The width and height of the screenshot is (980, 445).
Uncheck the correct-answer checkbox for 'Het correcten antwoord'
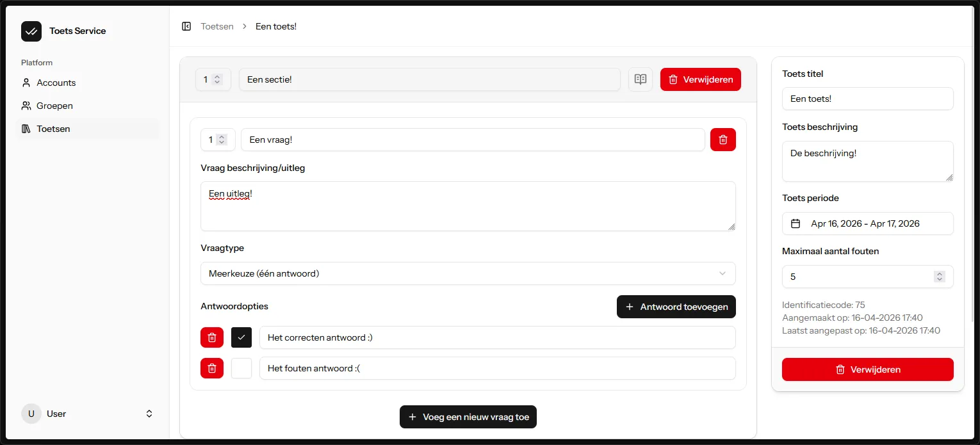pos(241,337)
